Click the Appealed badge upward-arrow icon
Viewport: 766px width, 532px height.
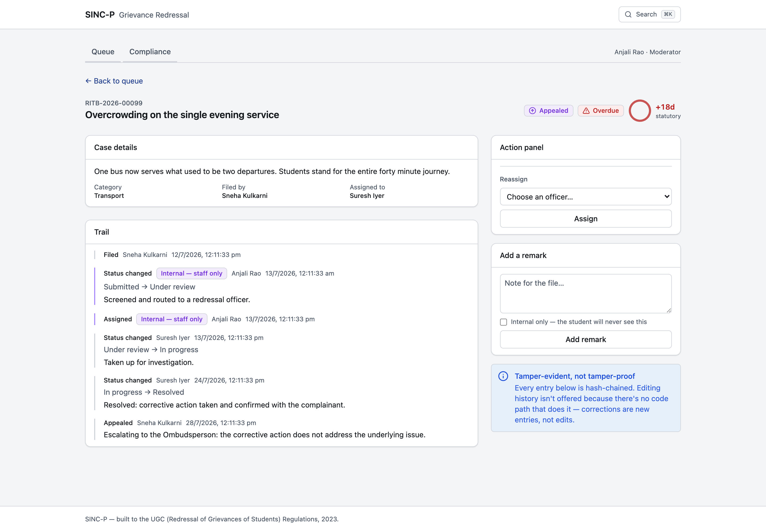coord(532,111)
